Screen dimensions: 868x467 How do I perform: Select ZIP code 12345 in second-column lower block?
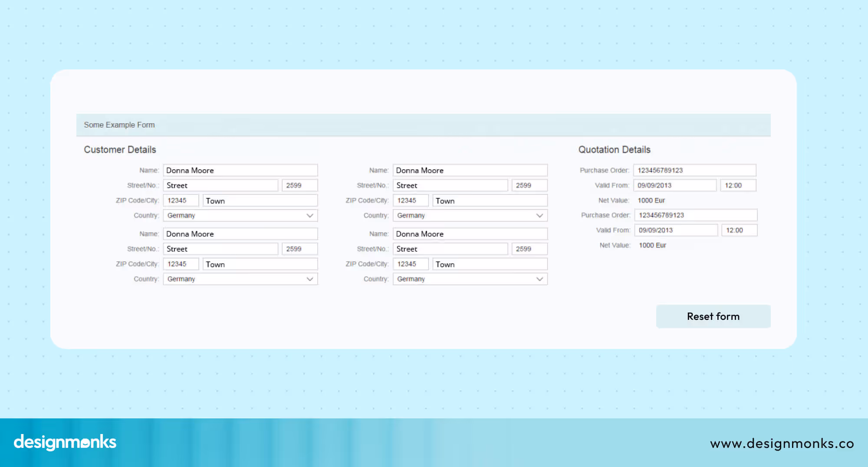click(411, 264)
